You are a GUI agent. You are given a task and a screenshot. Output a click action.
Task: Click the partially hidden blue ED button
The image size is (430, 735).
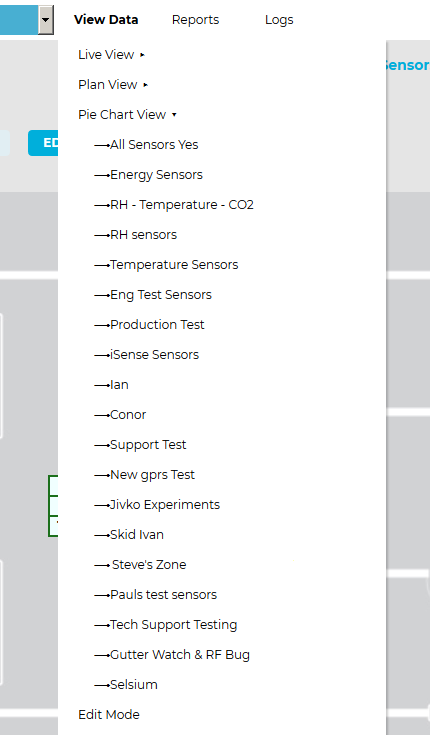coord(43,143)
